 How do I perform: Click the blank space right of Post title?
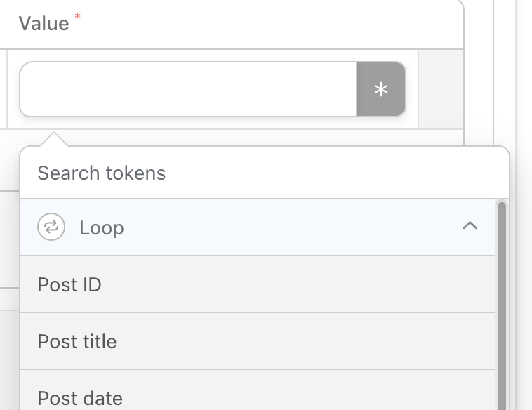click(x=305, y=341)
